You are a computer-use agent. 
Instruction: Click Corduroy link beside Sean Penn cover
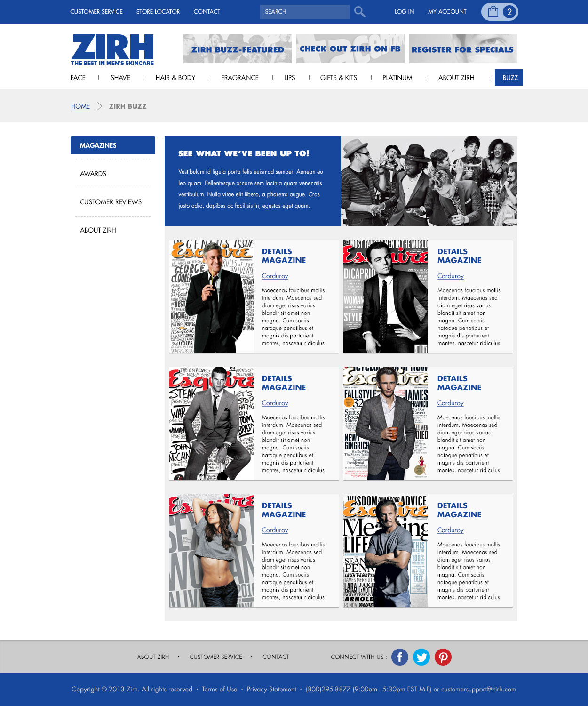tap(451, 530)
